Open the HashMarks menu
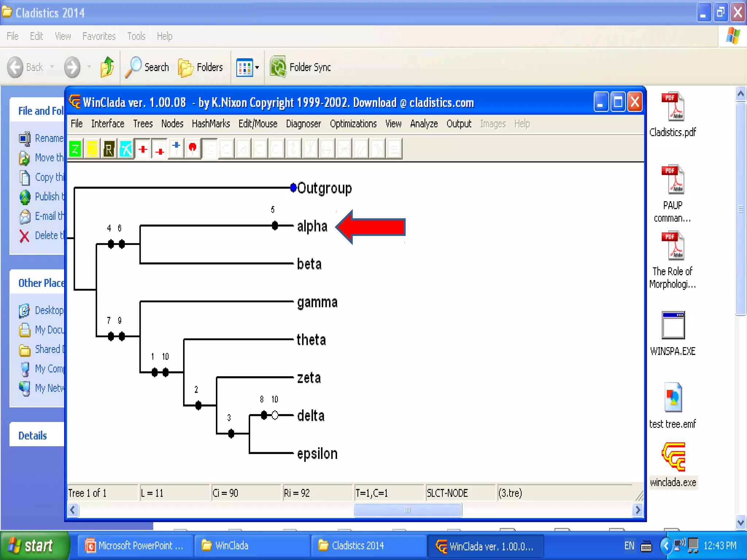747x560 pixels. click(211, 124)
